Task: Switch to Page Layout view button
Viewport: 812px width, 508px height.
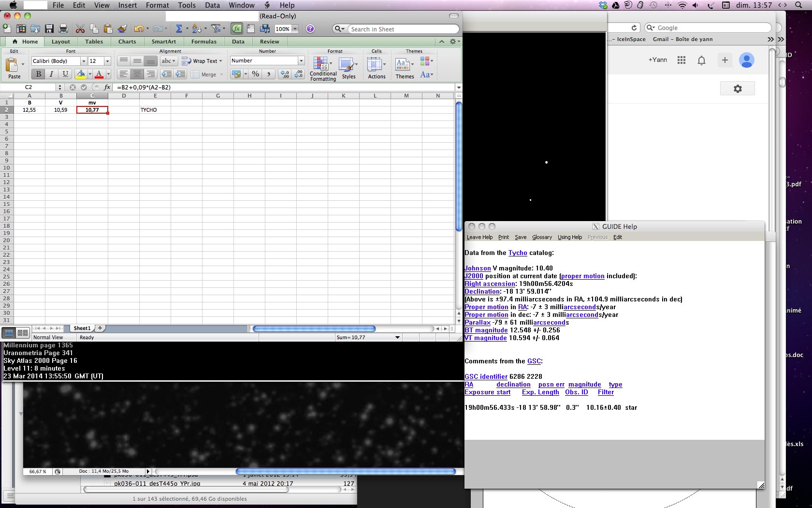Action: (x=23, y=333)
